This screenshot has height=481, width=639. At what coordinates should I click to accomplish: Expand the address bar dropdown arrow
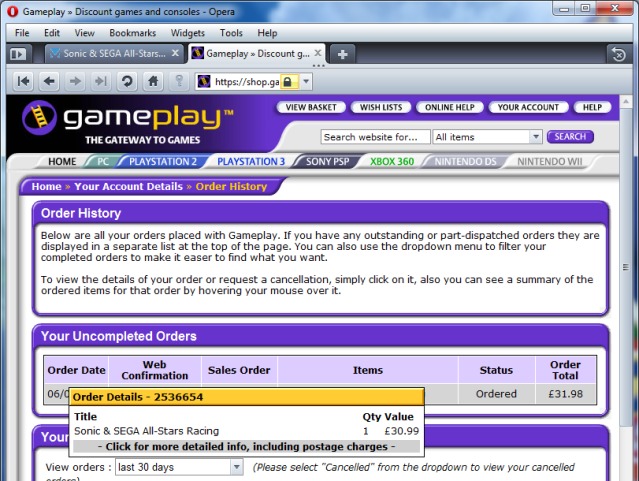(x=306, y=81)
